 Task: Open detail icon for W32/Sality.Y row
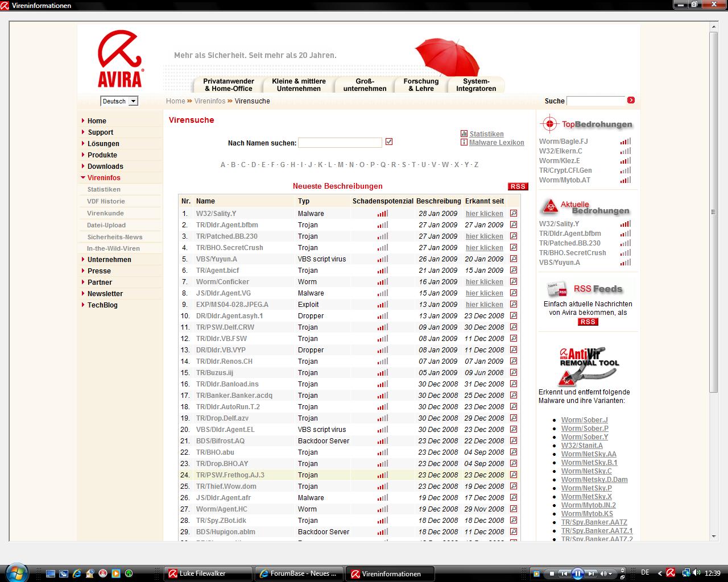pos(514,214)
